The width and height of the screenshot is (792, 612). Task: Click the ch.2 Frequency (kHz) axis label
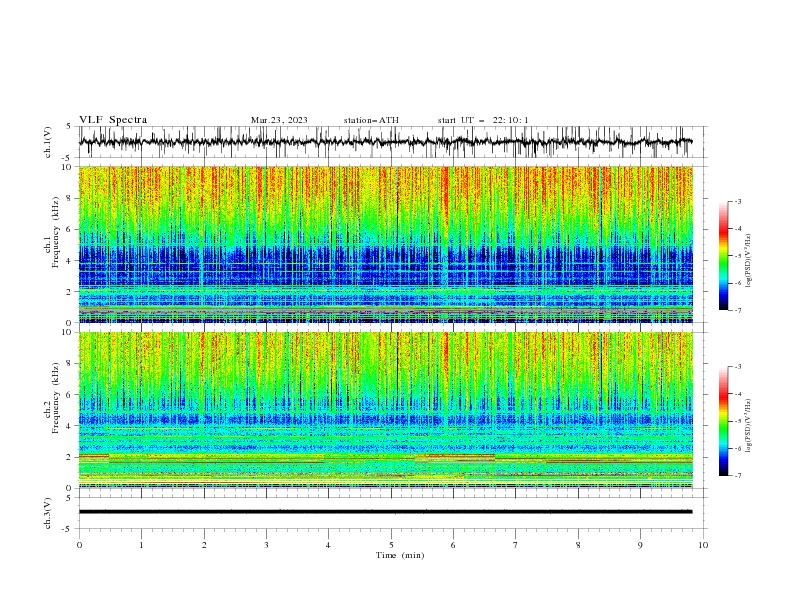coord(52,398)
